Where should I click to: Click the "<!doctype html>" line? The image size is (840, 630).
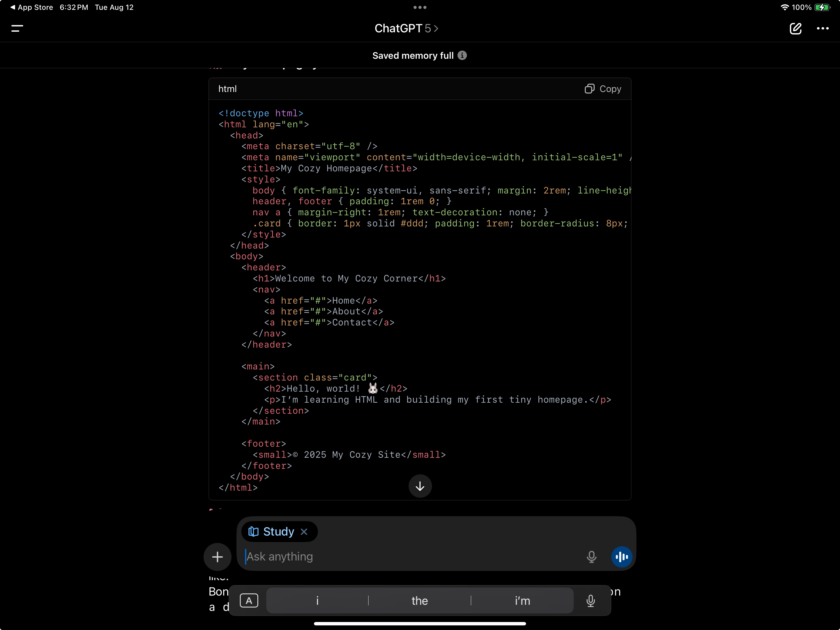(261, 113)
